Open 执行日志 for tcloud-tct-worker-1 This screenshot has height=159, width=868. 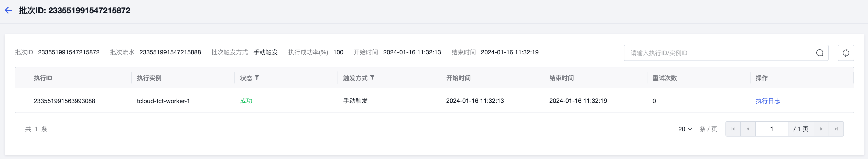768,101
